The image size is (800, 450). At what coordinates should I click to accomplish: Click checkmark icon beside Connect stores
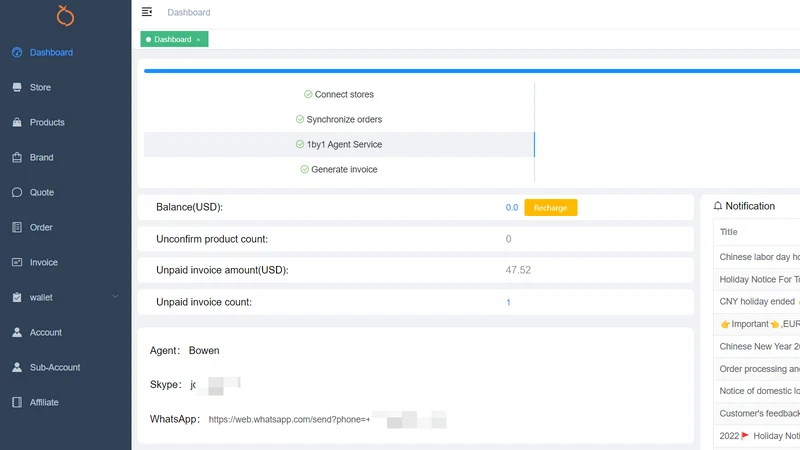[x=308, y=94]
